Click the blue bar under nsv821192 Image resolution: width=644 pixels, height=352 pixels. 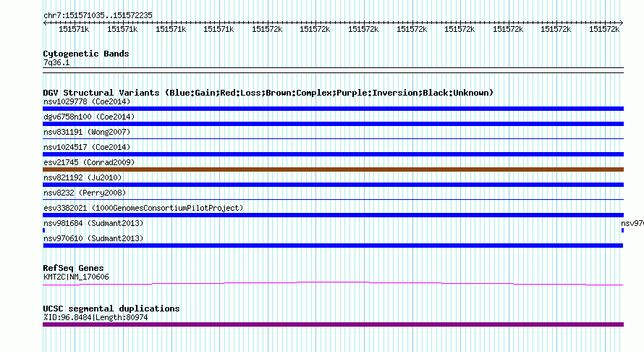click(333, 185)
